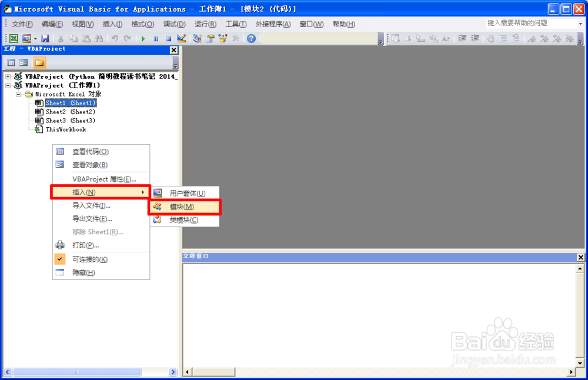Open Edit toolbar options arrow
The height and width of the screenshot is (380, 588).
pos(580,39)
